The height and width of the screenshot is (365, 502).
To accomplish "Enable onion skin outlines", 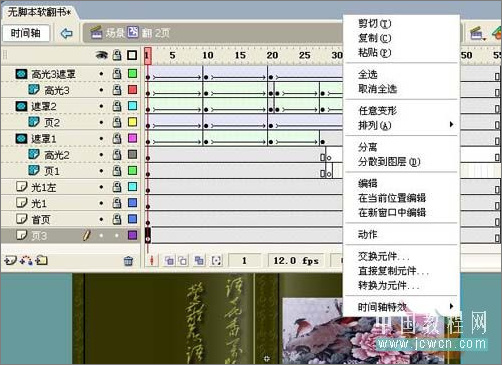I will click(183, 260).
